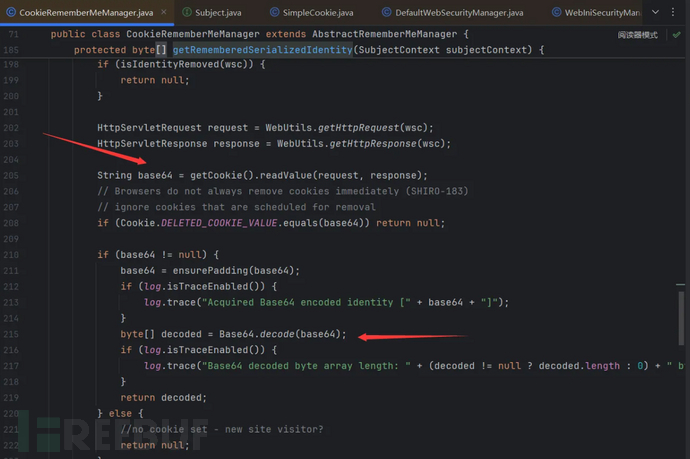The image size is (690, 459).
Task: Click line number 205 in gutter
Action: [12, 175]
